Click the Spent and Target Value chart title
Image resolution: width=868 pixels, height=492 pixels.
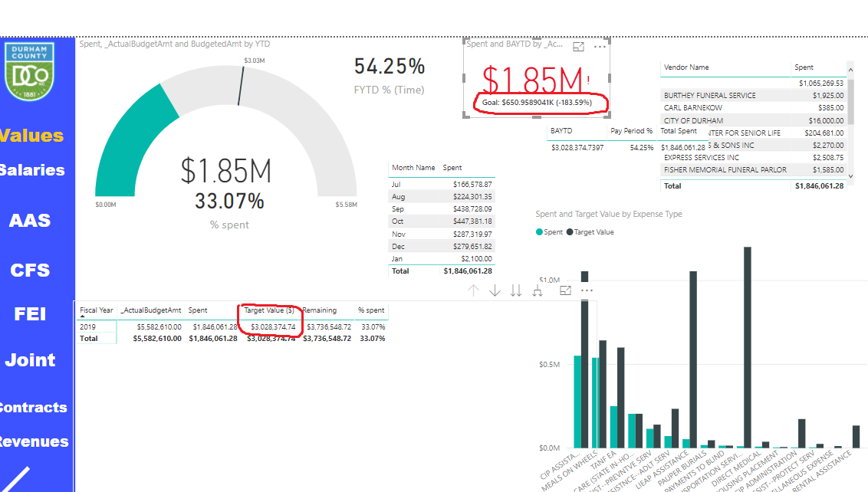coord(608,214)
